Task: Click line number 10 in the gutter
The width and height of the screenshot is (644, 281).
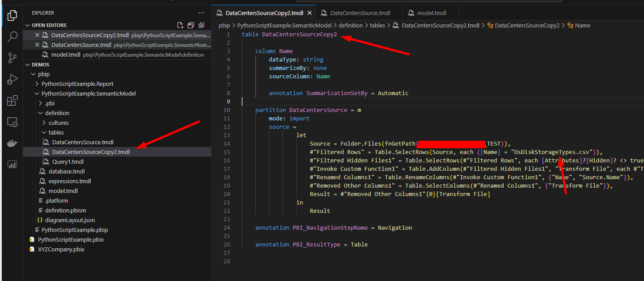Action: coord(227,110)
